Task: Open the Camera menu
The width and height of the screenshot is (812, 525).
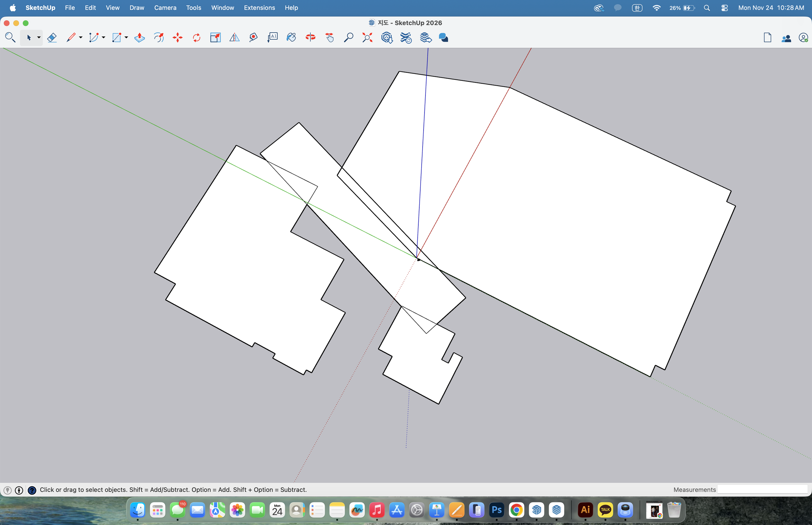Action: click(165, 7)
